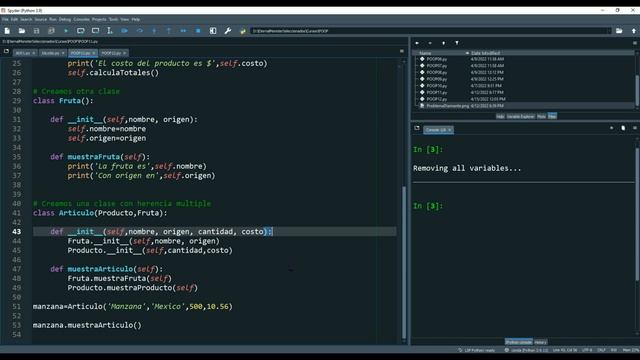Save all files toolbar icon

click(51, 31)
